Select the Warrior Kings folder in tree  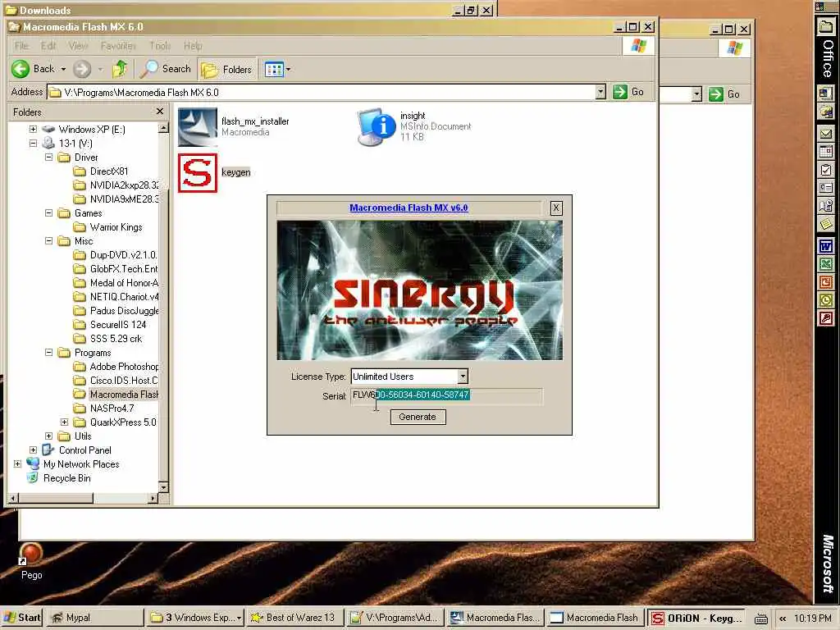pos(116,227)
